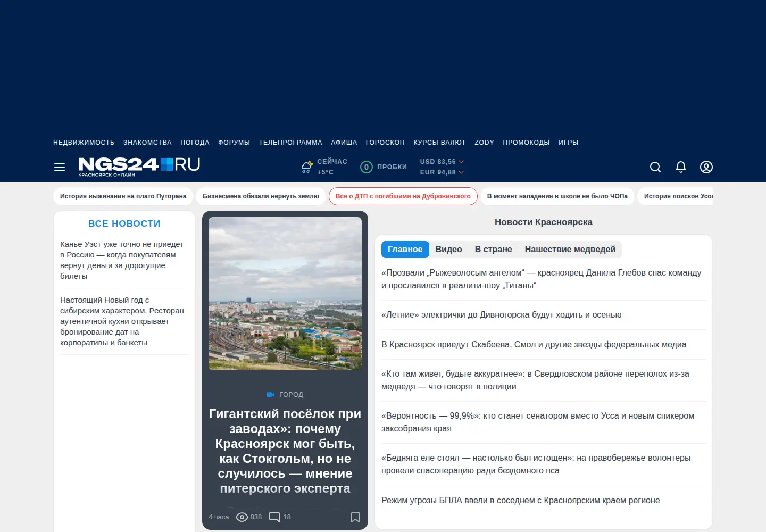The height and width of the screenshot is (532, 766).
Task: Open the Рыжеволосым ангелом Данила Глебов story
Action: coord(542,279)
